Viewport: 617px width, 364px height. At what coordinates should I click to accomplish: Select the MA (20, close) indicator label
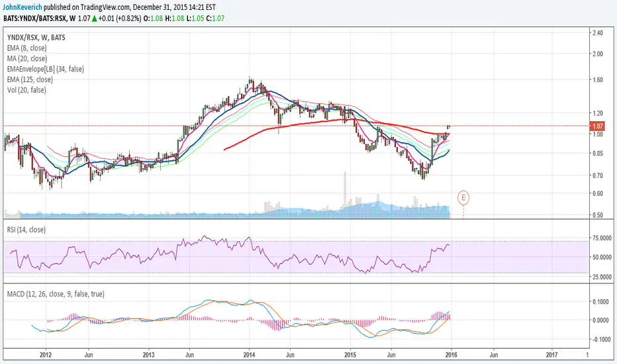[x=27, y=59]
